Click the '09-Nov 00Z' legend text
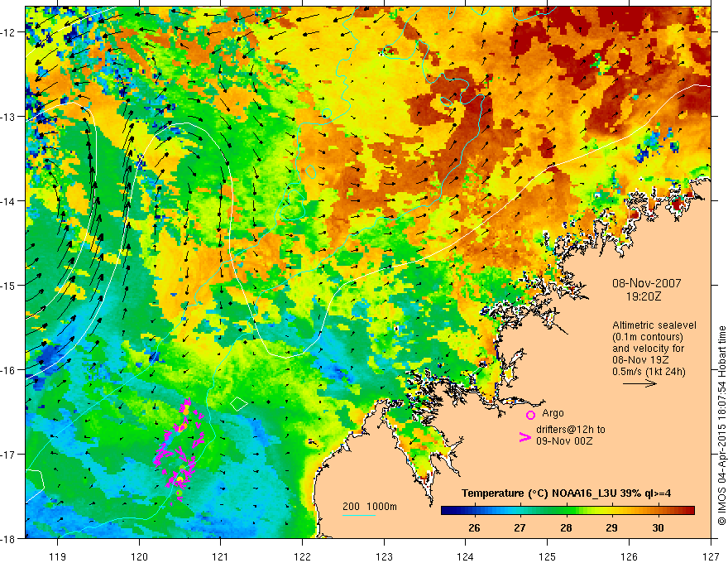Image resolution: width=728 pixels, height=563 pixels. [564, 441]
